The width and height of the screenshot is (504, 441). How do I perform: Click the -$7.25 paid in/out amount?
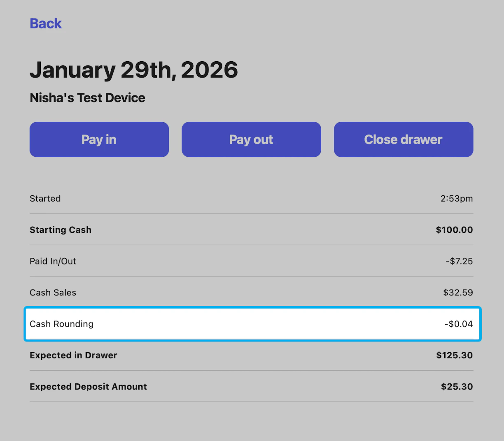click(x=459, y=261)
